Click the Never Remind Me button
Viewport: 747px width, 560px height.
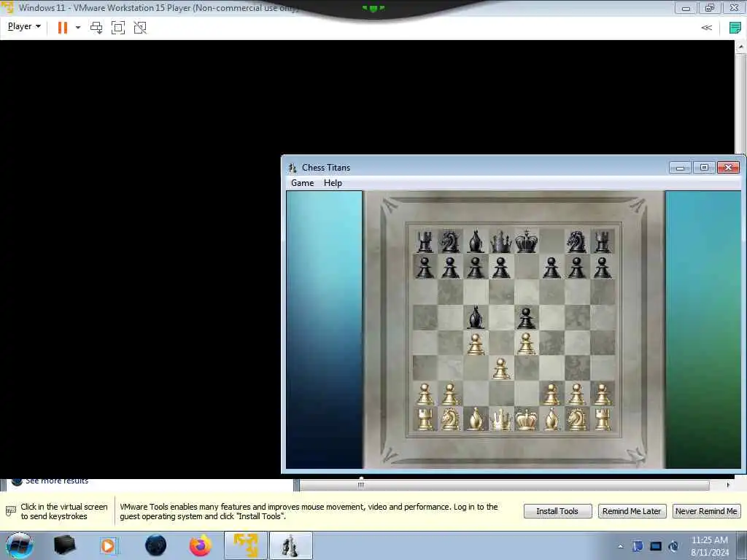(706, 511)
